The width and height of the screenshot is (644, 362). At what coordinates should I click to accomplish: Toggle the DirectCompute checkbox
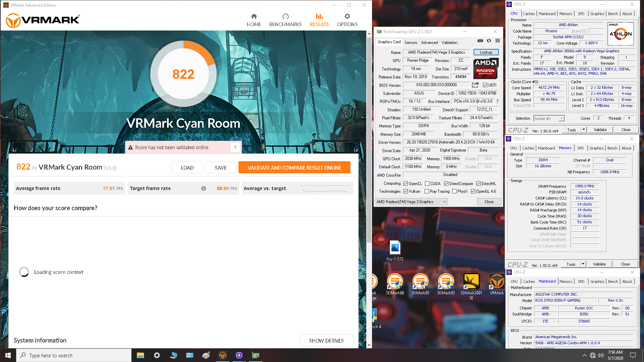[x=446, y=184]
